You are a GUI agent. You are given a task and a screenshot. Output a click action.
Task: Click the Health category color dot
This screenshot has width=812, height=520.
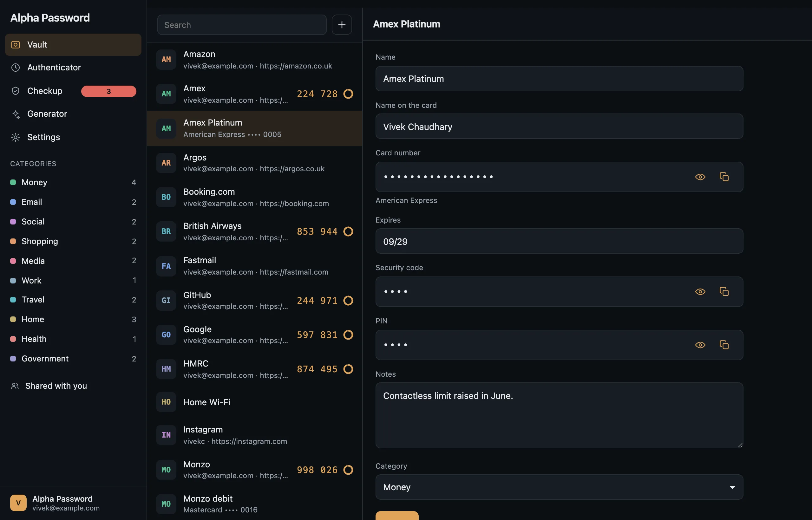[13, 339]
